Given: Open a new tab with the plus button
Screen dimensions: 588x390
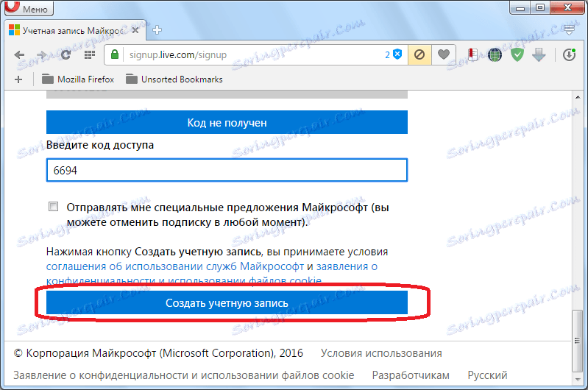Looking at the screenshot, I should click(157, 30).
